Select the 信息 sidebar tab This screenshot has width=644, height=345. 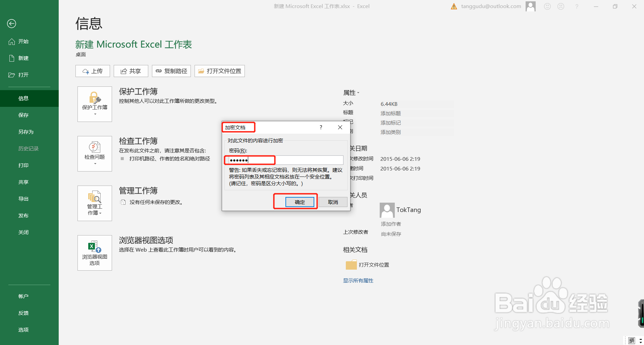29,98
